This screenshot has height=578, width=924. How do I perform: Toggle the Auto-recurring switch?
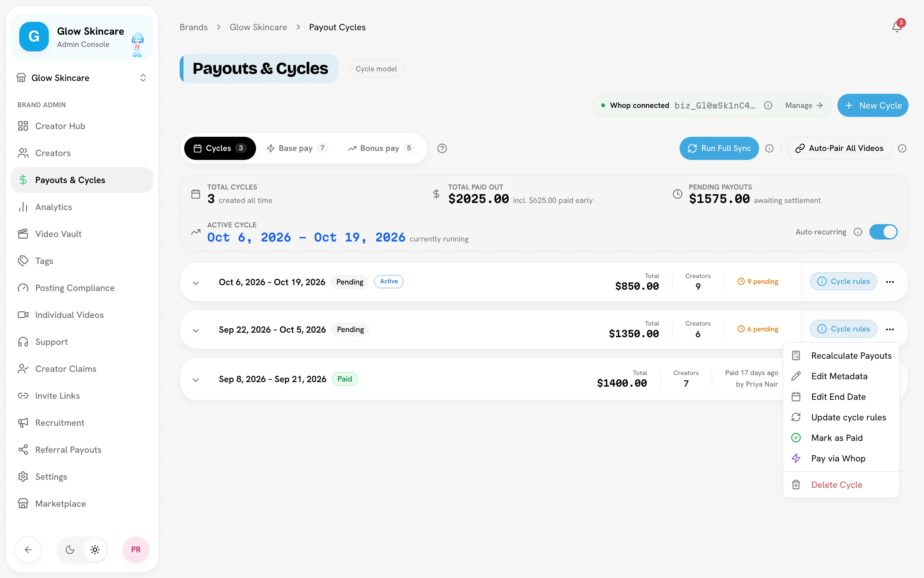(883, 232)
